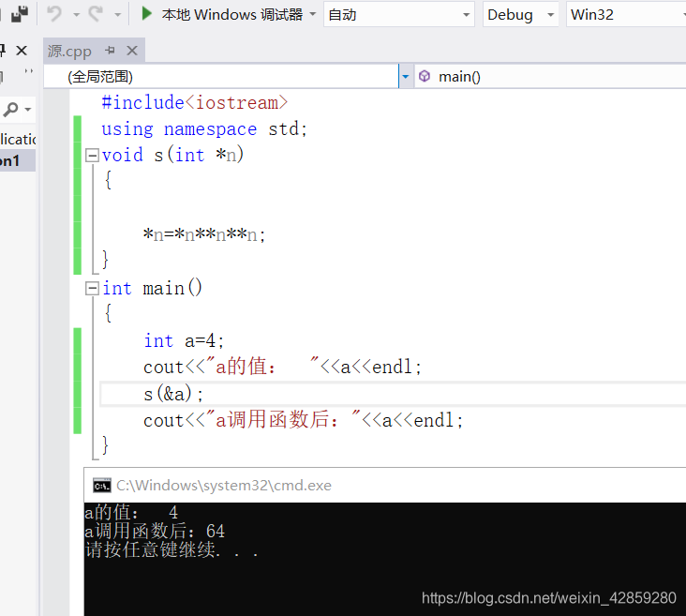Viewport: 686px width, 616px height.
Task: Click the partially shown licatio item in side panel
Action: (x=18, y=139)
